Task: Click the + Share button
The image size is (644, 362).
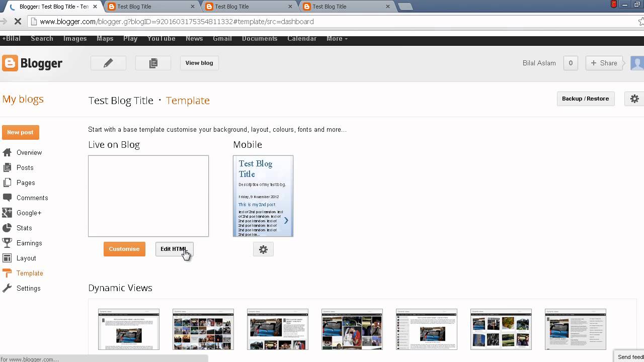Action: (604, 63)
